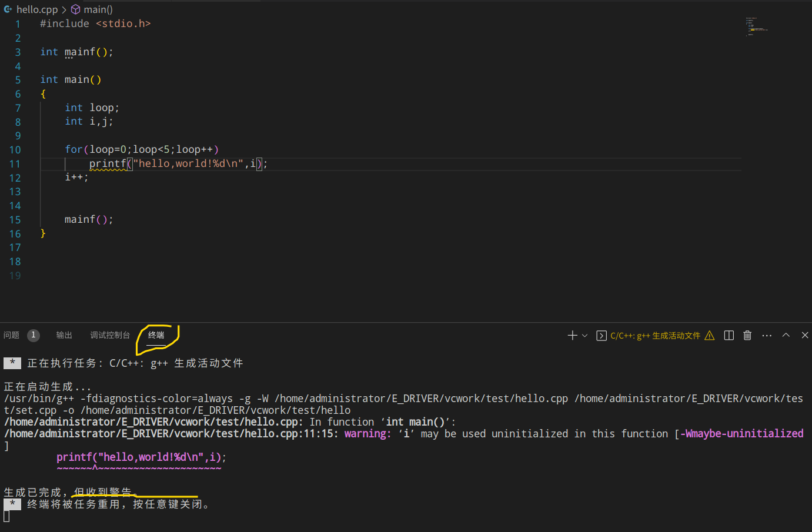Click the /usr/bin/g++ command line in terminal

[403, 404]
